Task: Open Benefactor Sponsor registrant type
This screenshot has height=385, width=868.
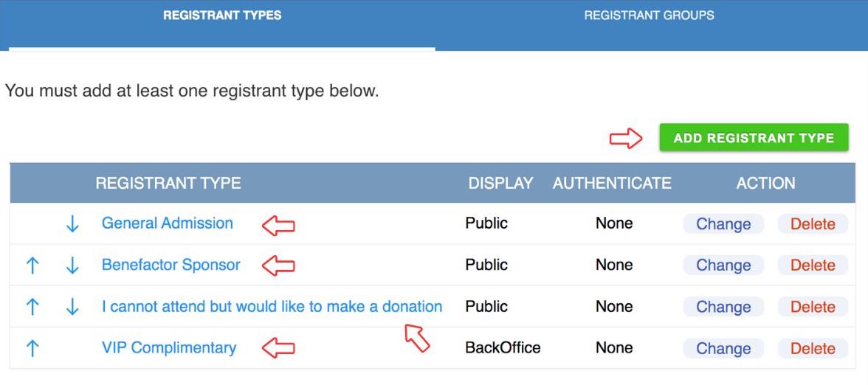Action: point(170,265)
